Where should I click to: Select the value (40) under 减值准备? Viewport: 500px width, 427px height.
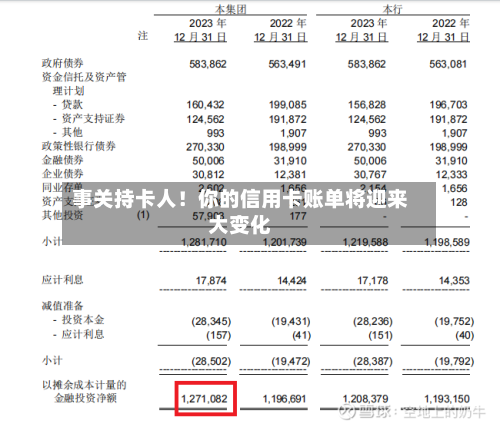pyautogui.click(x=465, y=335)
